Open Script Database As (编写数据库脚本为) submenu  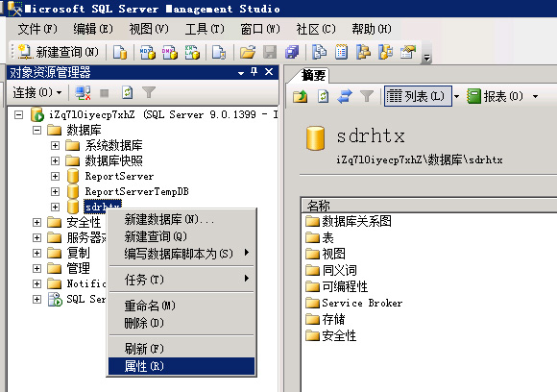click(182, 254)
